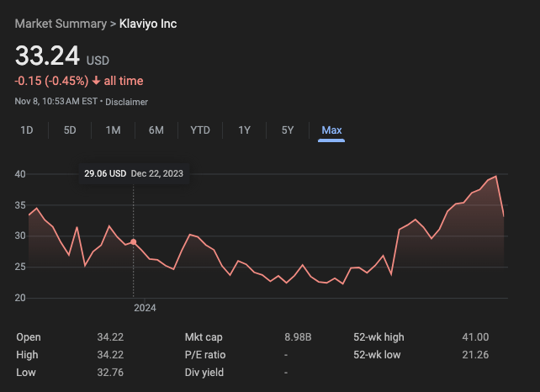
Task: Open the Disclaimer link
Action: [126, 102]
